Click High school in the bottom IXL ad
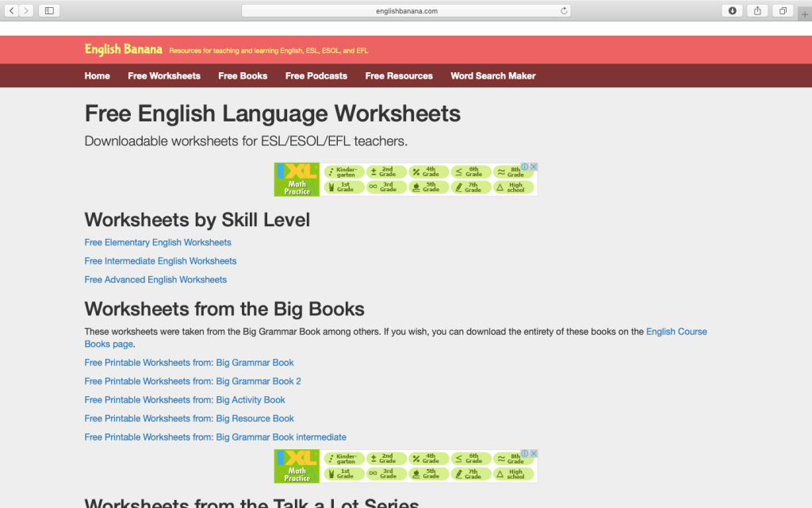The height and width of the screenshot is (508, 812). [x=513, y=474]
